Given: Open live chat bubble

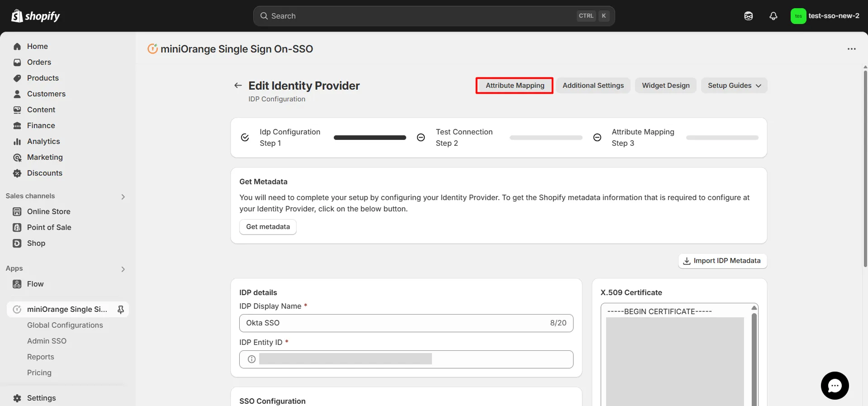Looking at the screenshot, I should click(835, 386).
